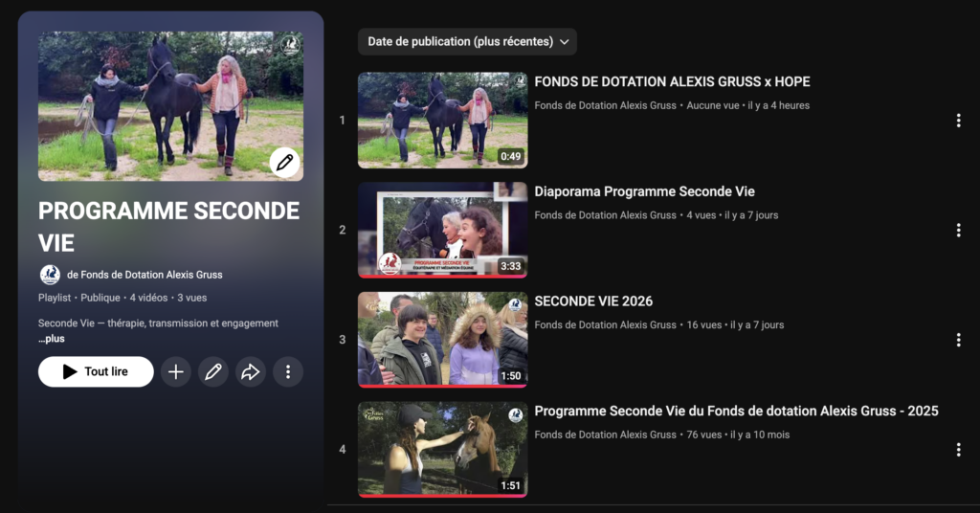980x513 pixels.
Task: Click channel name under the Diaporama video
Action: coord(605,215)
